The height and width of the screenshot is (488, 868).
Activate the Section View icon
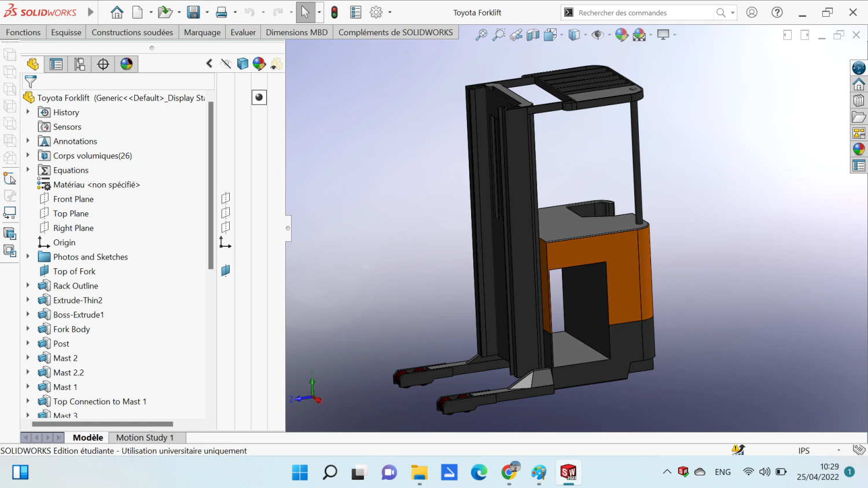click(x=533, y=35)
